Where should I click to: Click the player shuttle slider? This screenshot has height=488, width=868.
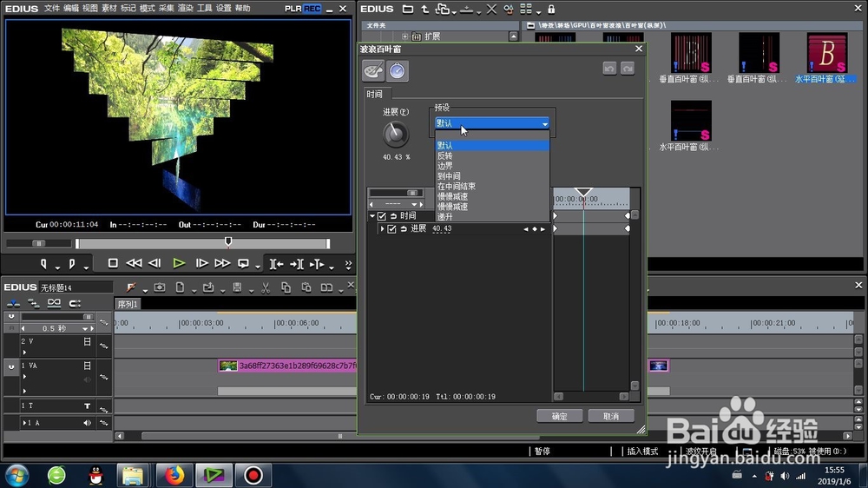38,243
